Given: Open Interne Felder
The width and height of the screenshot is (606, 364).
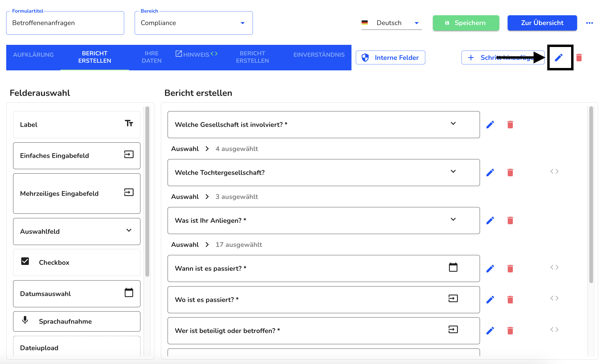Looking at the screenshot, I should (390, 57).
